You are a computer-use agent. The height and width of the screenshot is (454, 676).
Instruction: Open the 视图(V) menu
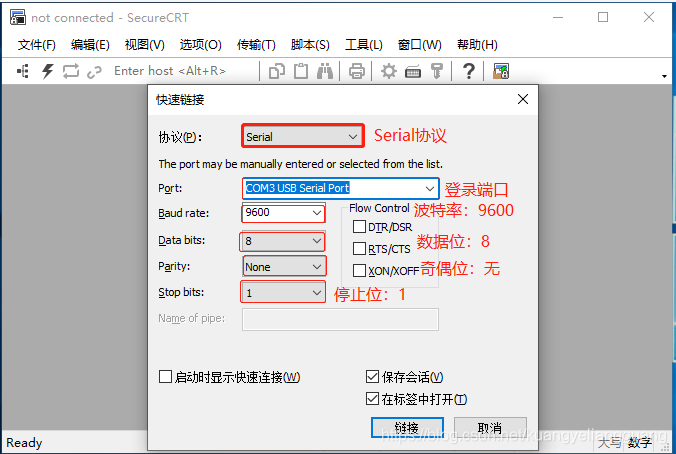144,45
